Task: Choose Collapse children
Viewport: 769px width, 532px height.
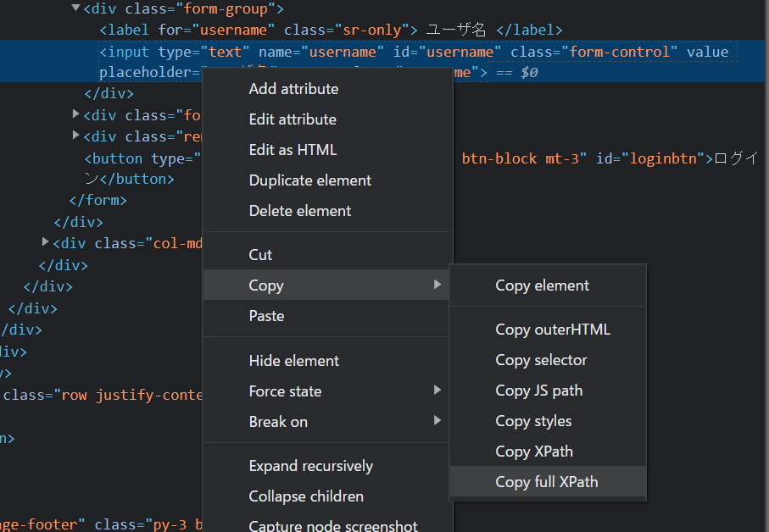Action: [306, 496]
